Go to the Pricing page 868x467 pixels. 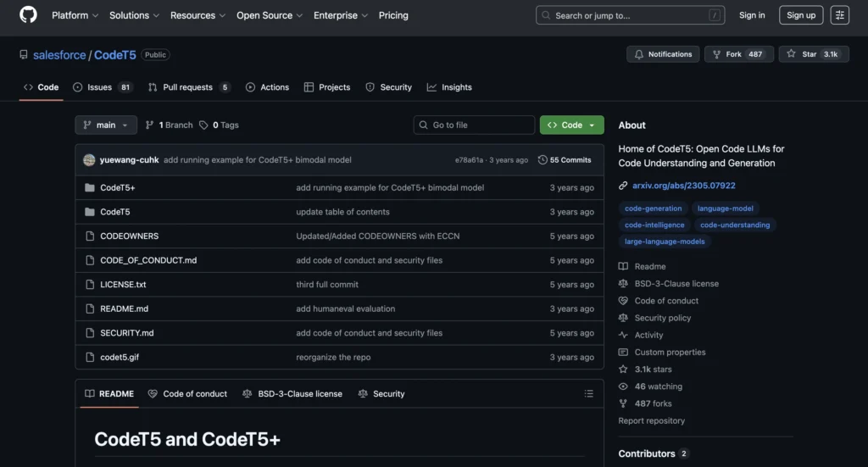click(x=393, y=15)
